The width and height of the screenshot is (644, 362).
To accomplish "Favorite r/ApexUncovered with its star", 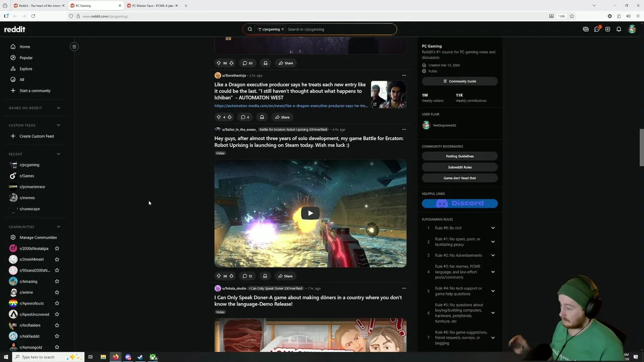I will coord(57,314).
